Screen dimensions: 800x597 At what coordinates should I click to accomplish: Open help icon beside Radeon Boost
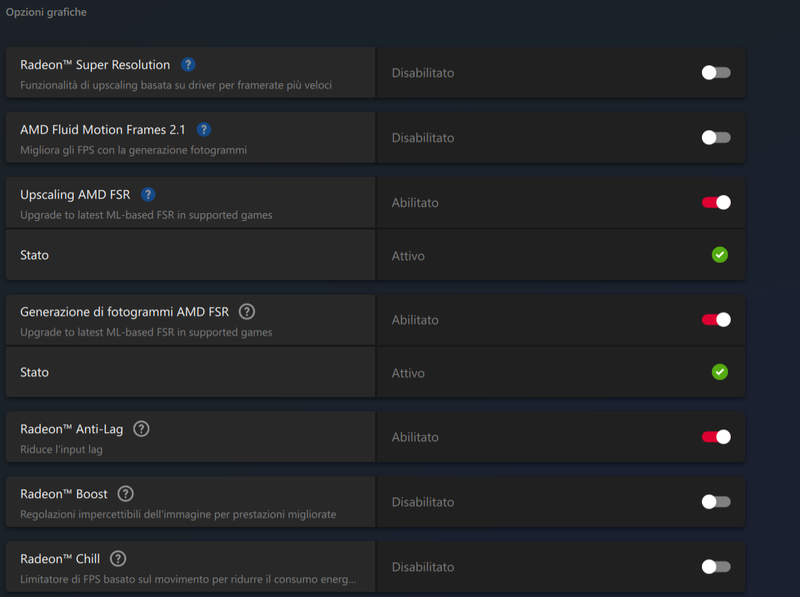(x=126, y=494)
